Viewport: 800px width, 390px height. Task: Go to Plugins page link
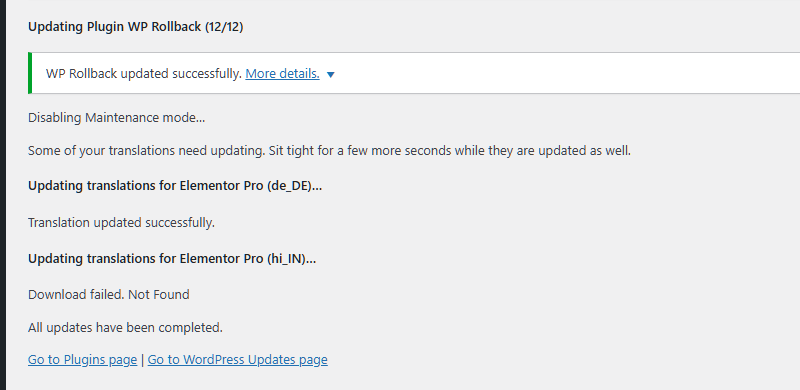click(82, 360)
